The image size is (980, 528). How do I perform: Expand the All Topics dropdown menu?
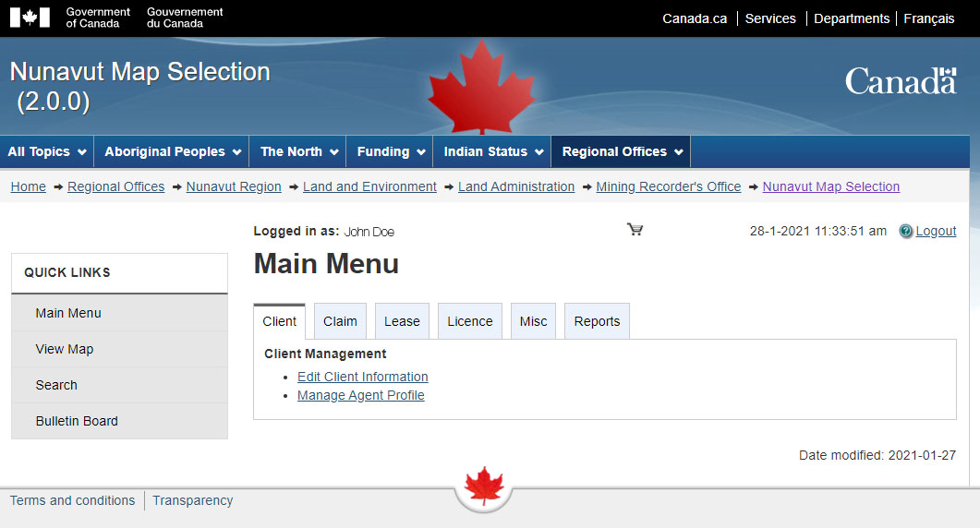pos(47,152)
